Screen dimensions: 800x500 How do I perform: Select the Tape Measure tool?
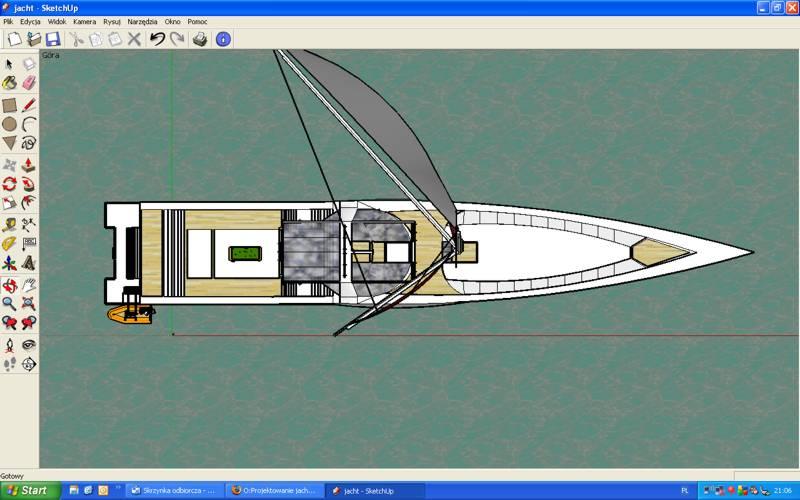click(9, 225)
